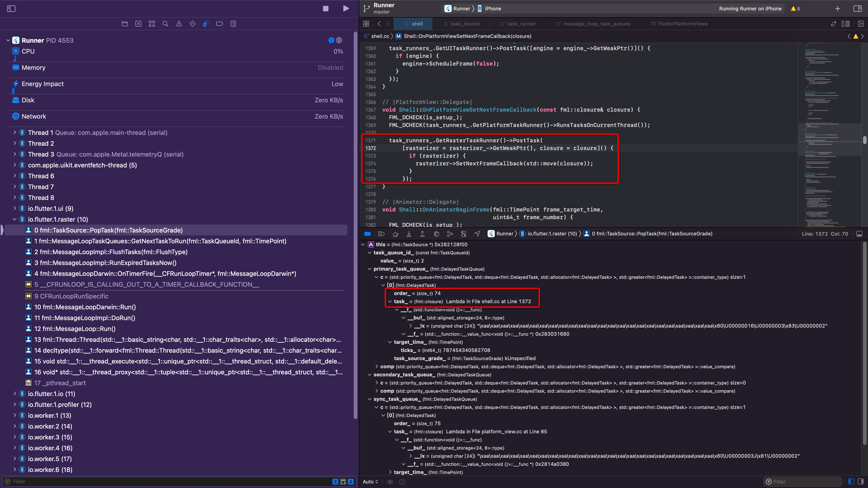The width and height of the screenshot is (868, 488).
Task: Open the Issue navigator warning icon
Action: 179,23
